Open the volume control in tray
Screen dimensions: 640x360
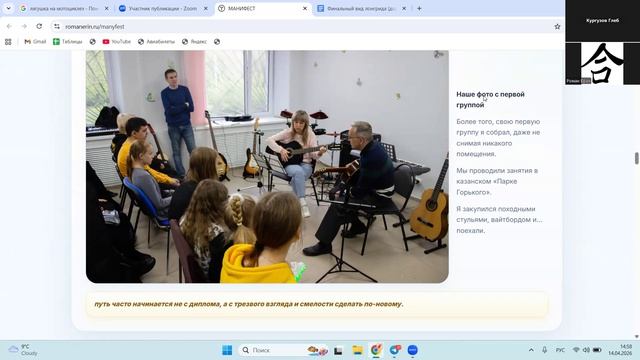[x=586, y=350]
